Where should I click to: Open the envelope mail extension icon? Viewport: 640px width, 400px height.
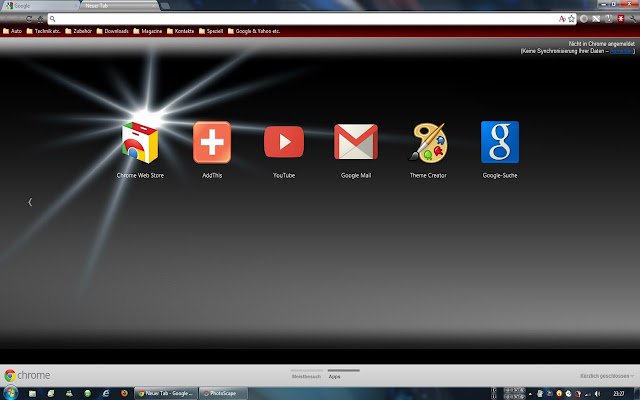596,19
